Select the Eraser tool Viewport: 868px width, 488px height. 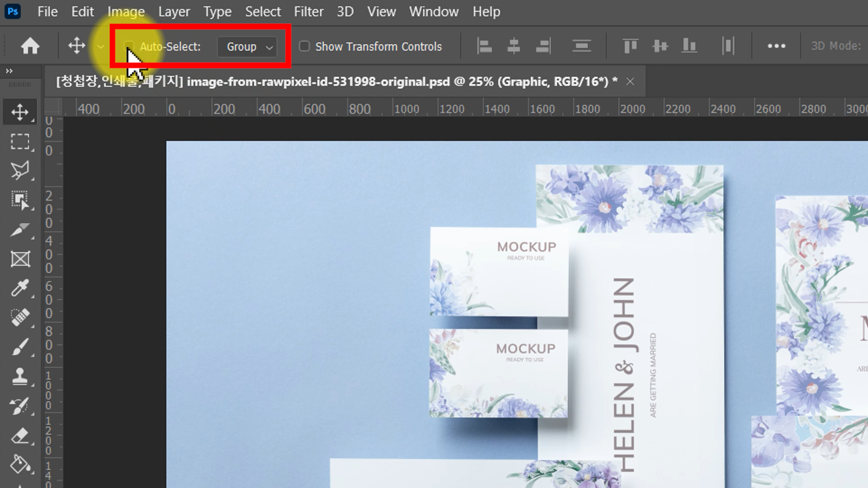[x=20, y=436]
